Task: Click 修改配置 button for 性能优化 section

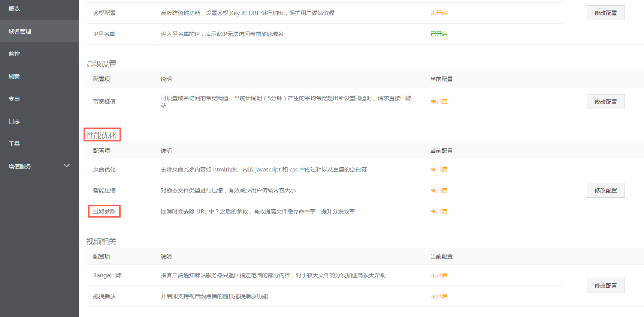Action: (605, 190)
